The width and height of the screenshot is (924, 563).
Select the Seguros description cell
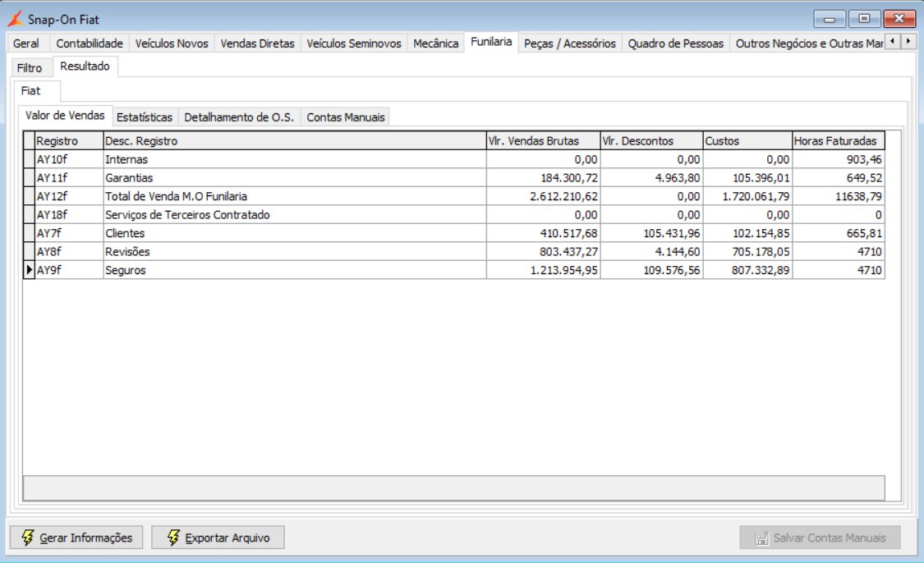coord(295,270)
